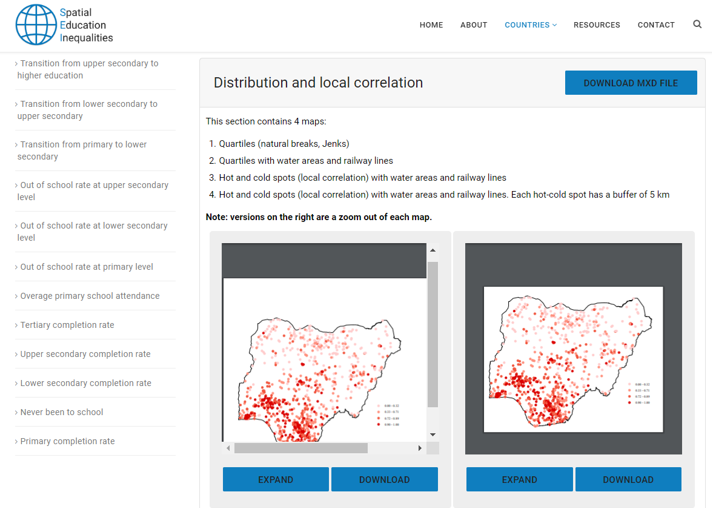
Task: Click the up arrow of map vertical scrollbar
Action: (x=433, y=250)
